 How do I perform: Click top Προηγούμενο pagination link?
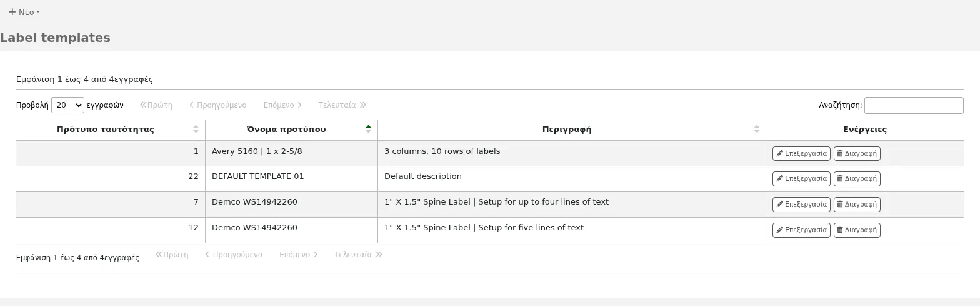(x=217, y=105)
